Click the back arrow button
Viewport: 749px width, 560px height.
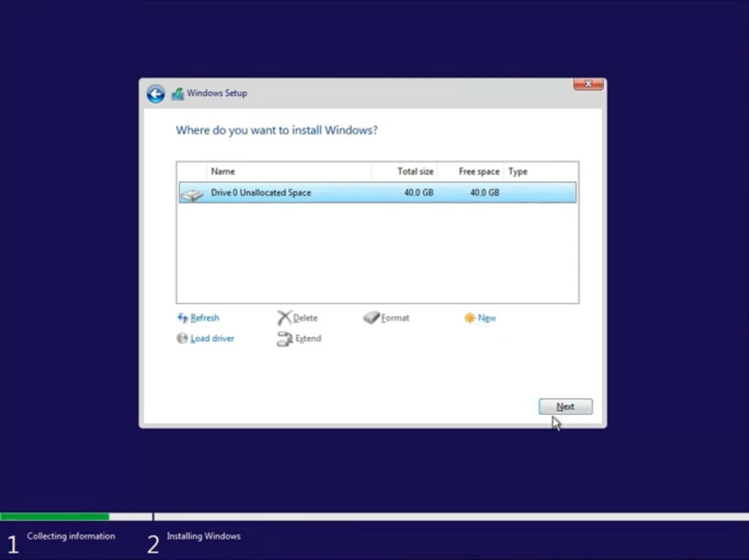coord(155,93)
